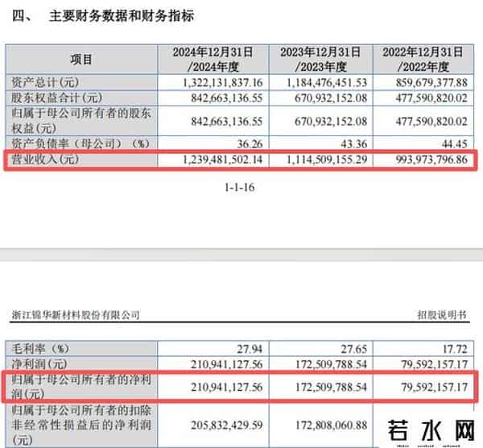Click the value 859,679,377.88
The height and width of the screenshot is (448, 483).
click(431, 83)
